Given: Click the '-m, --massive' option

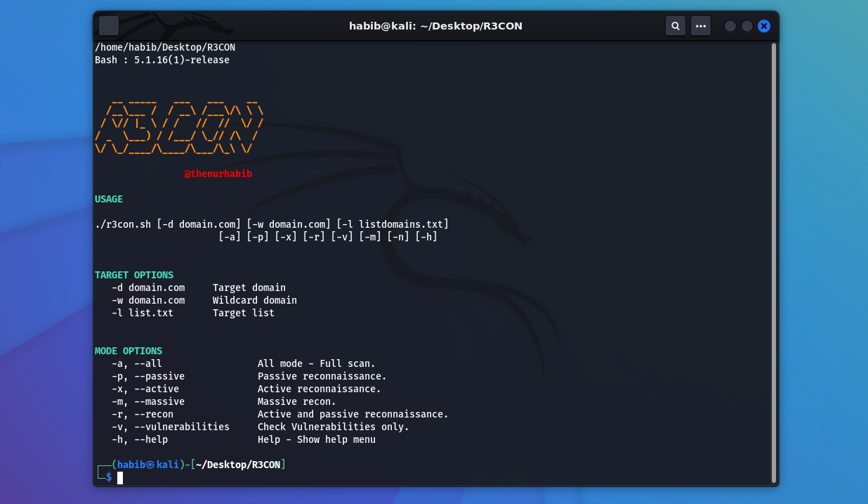Looking at the screenshot, I should (148, 401).
